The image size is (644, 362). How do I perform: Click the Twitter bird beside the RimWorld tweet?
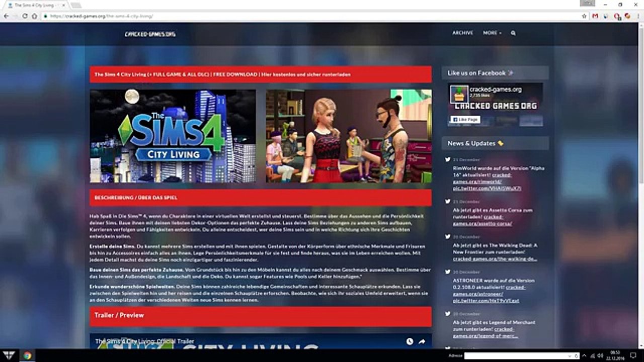tap(447, 159)
